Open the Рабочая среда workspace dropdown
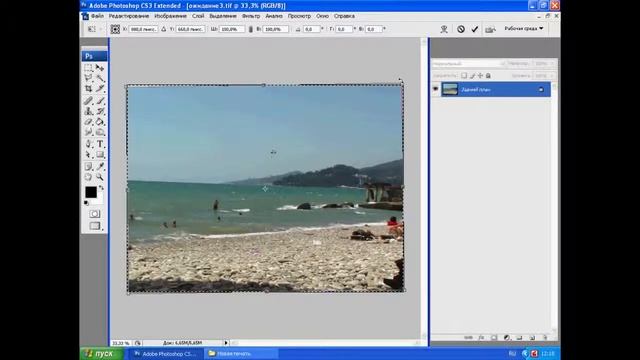Viewport: 640px width, 360px height. [x=524, y=29]
